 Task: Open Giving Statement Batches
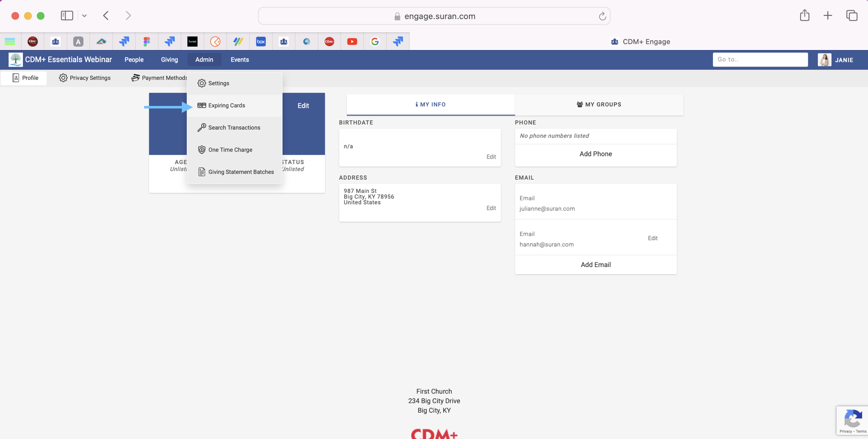click(x=241, y=172)
